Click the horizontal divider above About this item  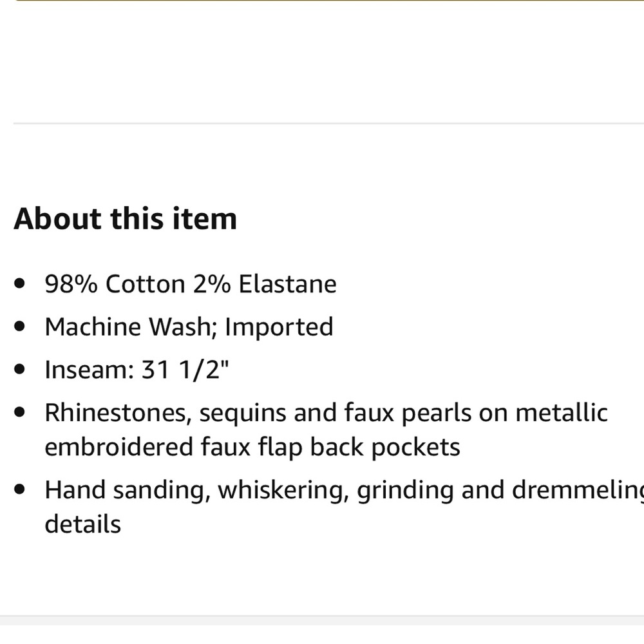click(x=328, y=123)
